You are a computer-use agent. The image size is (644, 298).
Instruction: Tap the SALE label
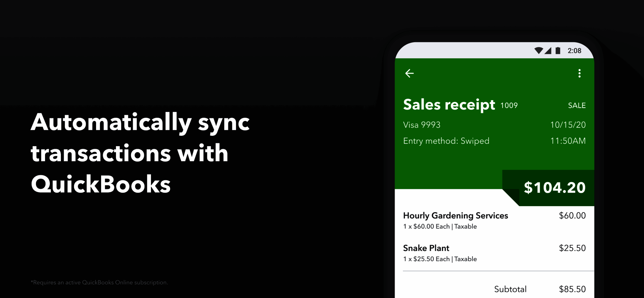[x=577, y=105]
